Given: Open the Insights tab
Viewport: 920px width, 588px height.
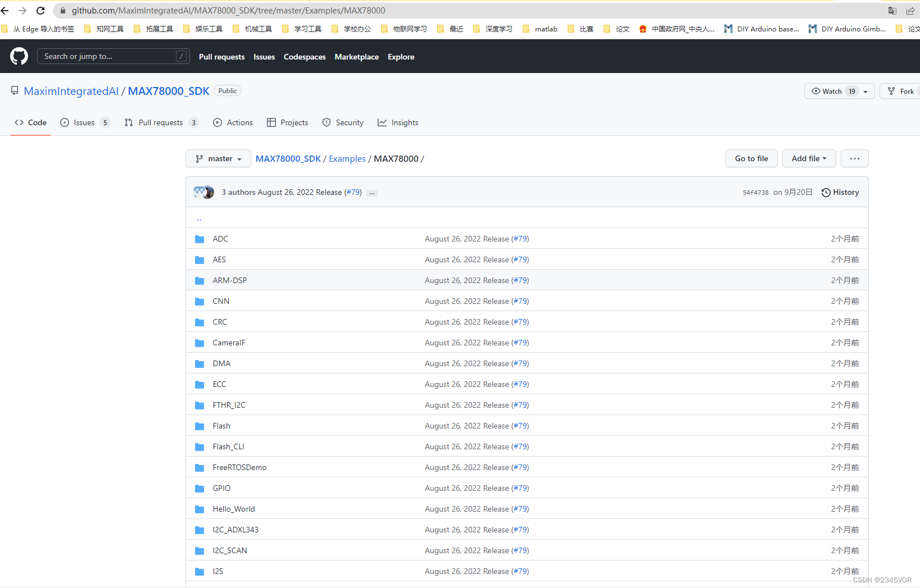Looking at the screenshot, I should tap(398, 122).
